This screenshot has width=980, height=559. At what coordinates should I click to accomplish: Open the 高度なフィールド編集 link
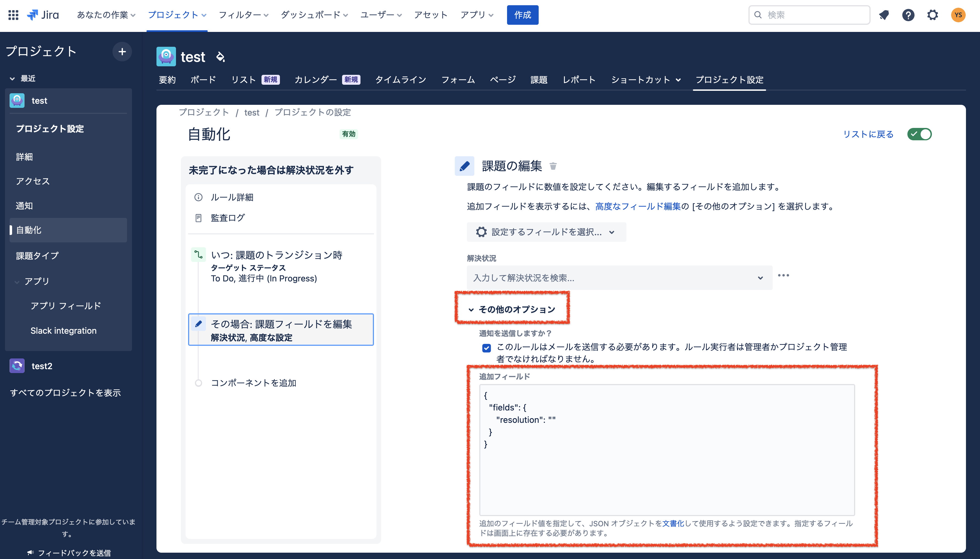coord(638,206)
